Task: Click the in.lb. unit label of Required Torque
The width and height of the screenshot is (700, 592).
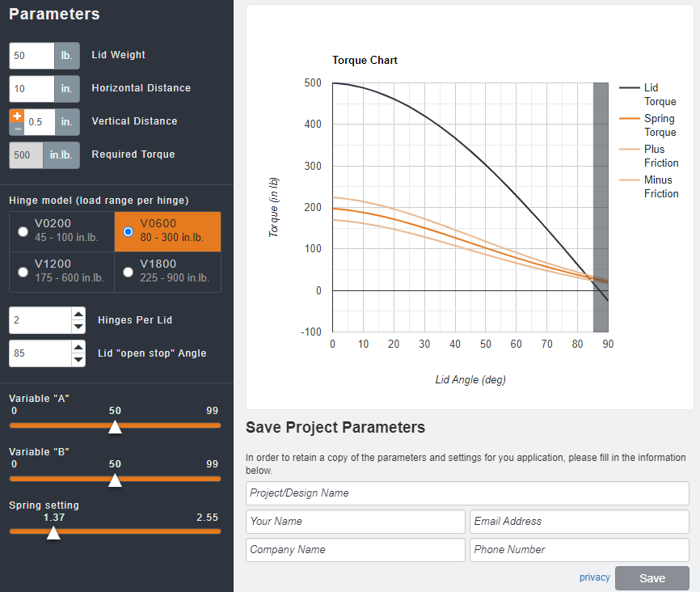Action: 61,155
